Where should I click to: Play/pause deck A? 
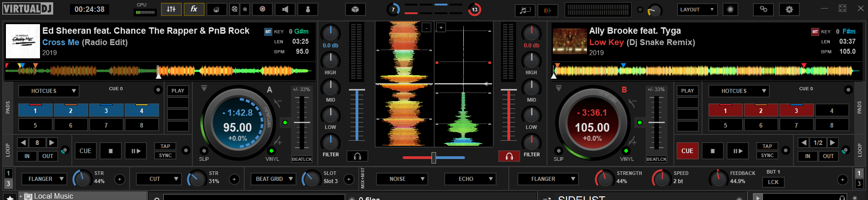point(135,151)
